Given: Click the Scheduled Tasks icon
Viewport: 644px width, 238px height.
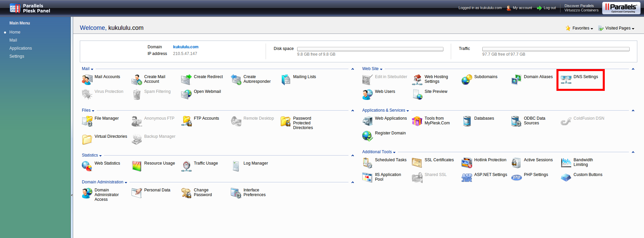Looking at the screenshot, I should (x=367, y=163).
